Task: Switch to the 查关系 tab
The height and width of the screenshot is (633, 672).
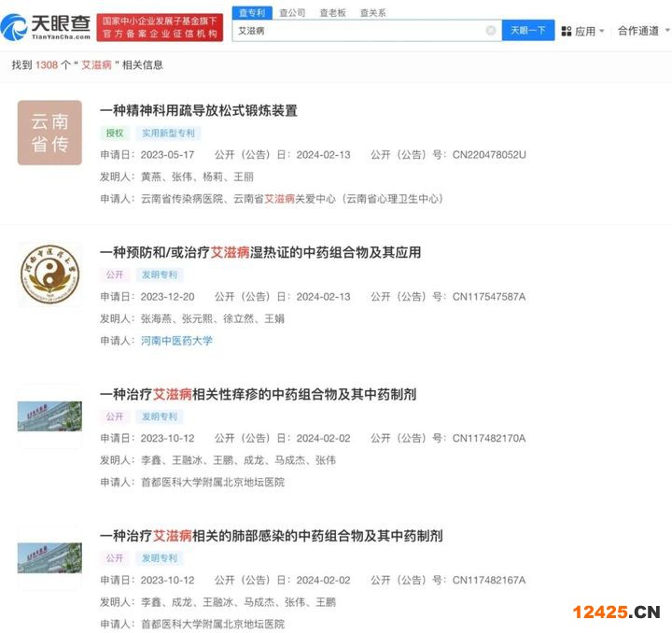Action: click(372, 12)
